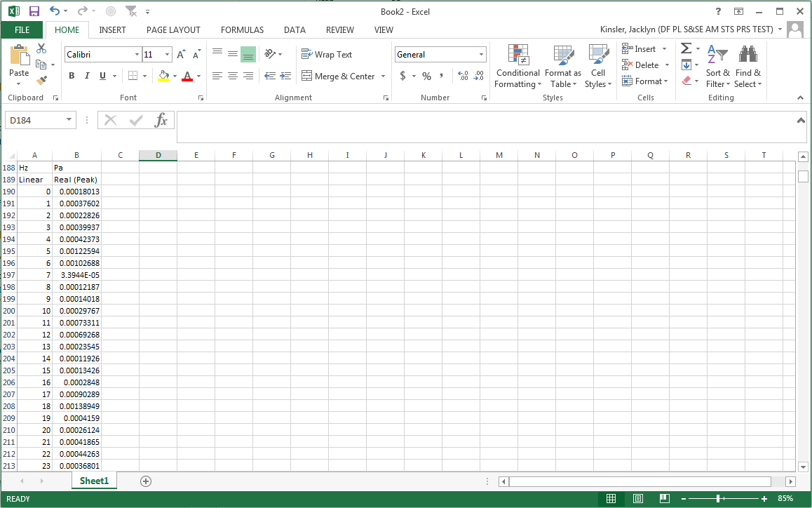Click the Cut scissors icon
This screenshot has height=508, width=812.
pos(41,48)
